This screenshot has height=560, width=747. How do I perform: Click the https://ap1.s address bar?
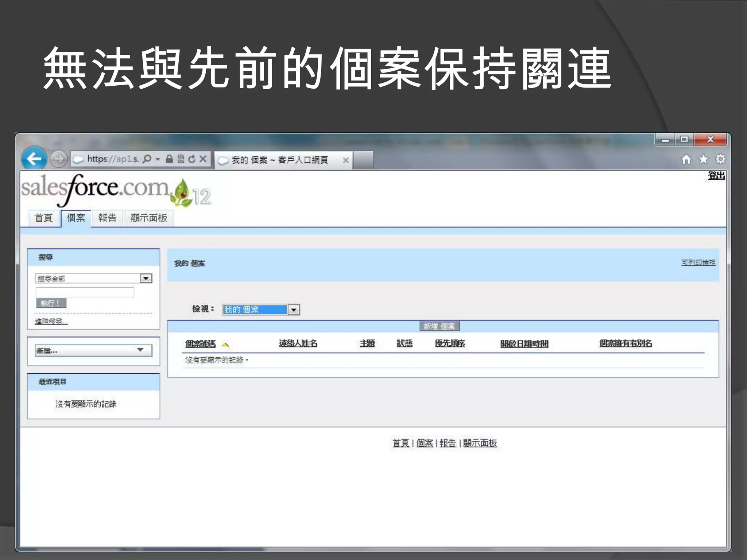tap(113, 159)
